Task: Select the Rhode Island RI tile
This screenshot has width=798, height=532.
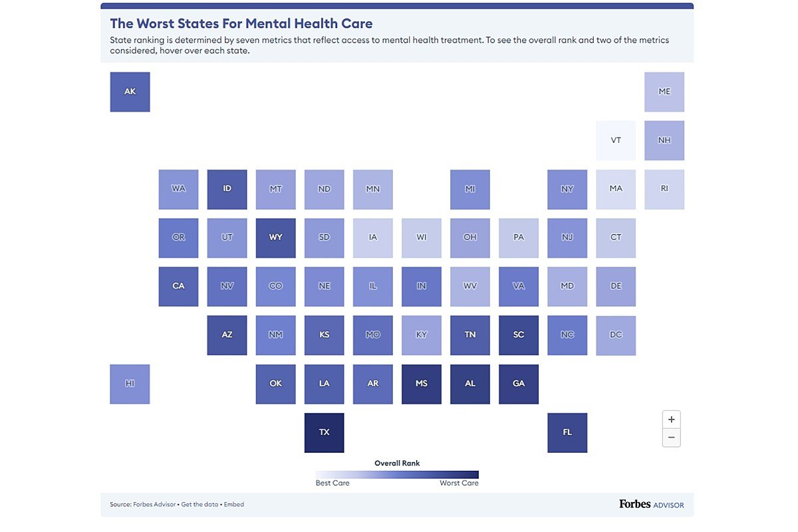Action: pos(664,190)
